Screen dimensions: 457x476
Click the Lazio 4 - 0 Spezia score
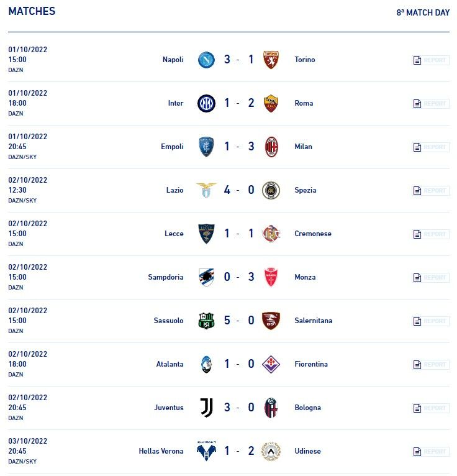239,190
